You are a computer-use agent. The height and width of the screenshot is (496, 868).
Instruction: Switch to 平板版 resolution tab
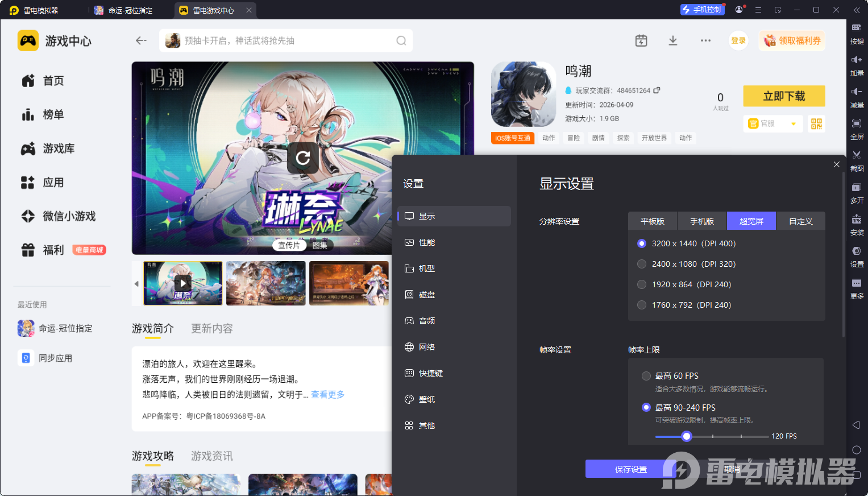653,221
